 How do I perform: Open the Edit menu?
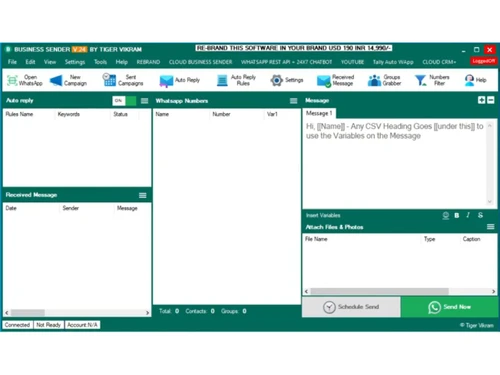(x=30, y=62)
